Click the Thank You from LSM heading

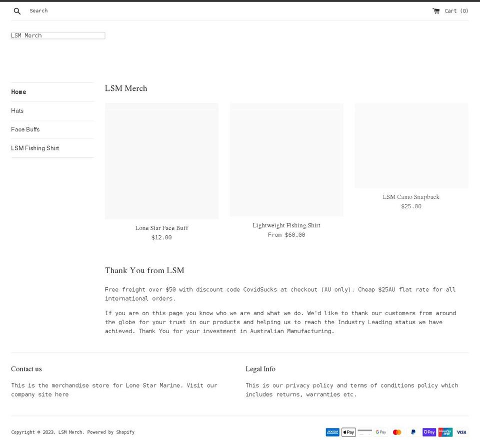point(144,270)
